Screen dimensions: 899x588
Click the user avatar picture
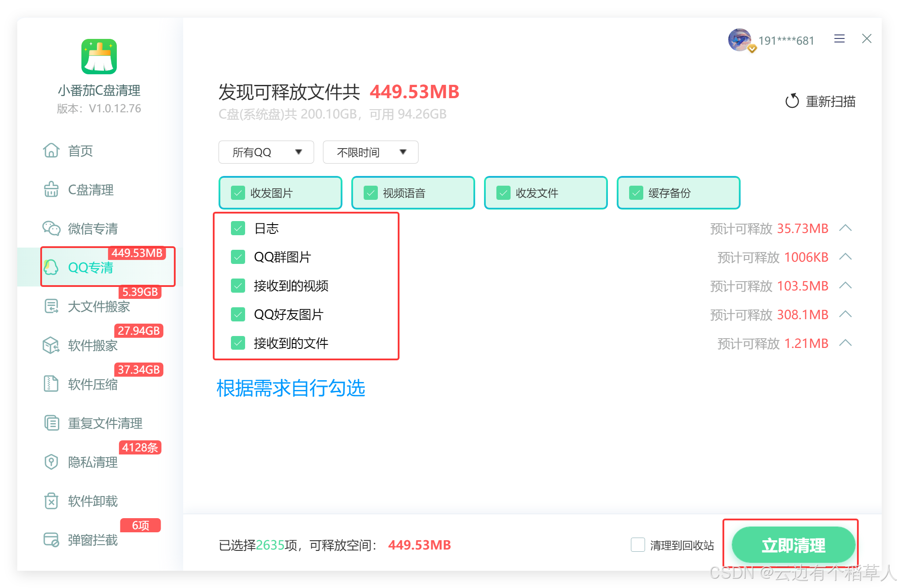click(739, 40)
